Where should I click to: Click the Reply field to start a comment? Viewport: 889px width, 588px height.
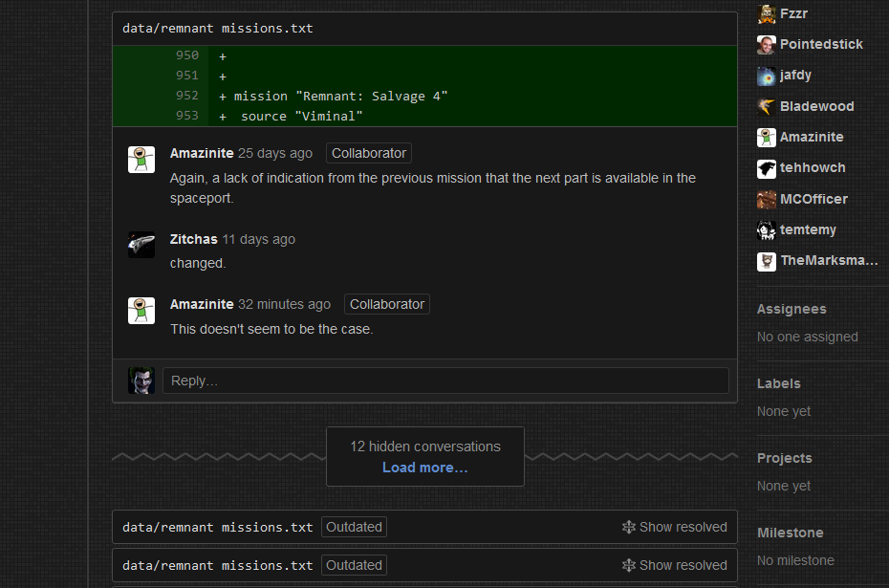[x=445, y=380]
